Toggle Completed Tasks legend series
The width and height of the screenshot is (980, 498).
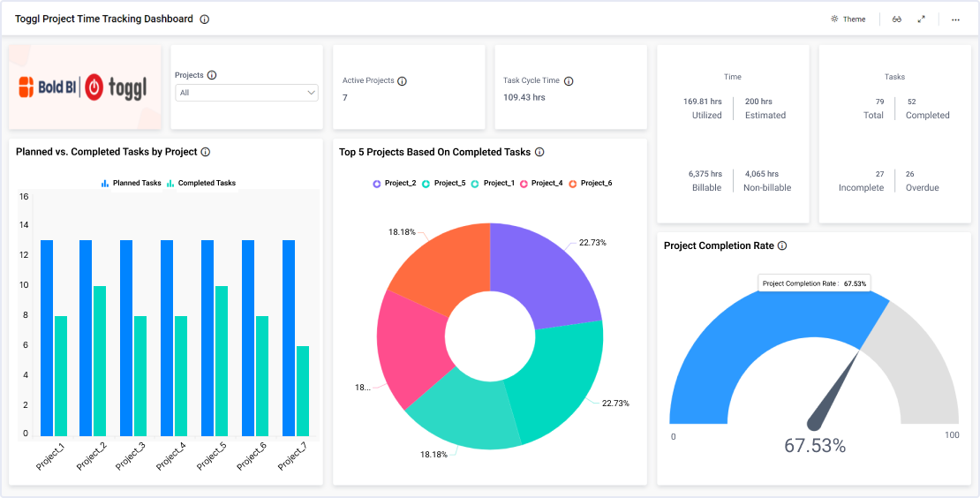201,184
